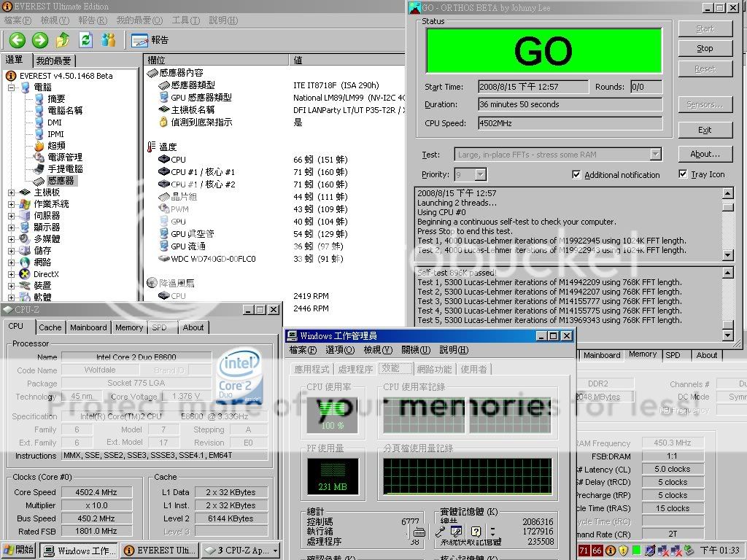Viewport: 747px width, 560px height.
Task: Open the Priority dropdown in ORTHOS
Action: tap(480, 175)
